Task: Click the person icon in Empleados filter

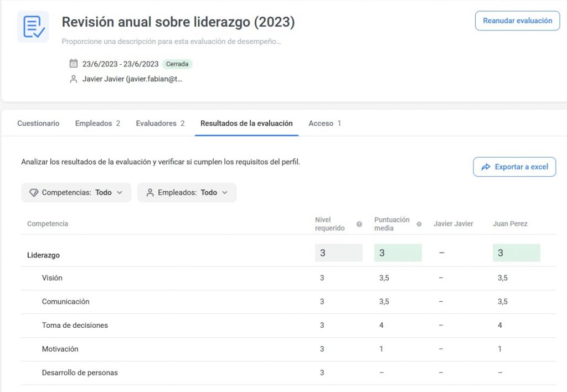Action: [x=150, y=192]
